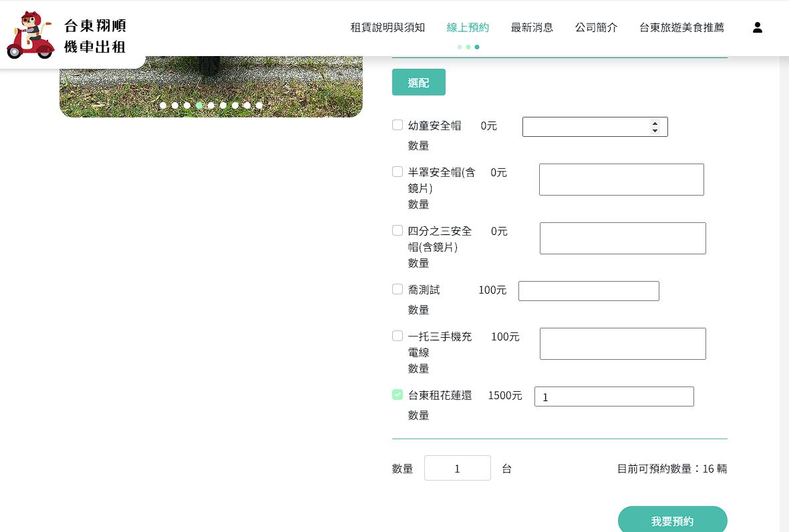Open 租賃說明與須知 menu item
Screen dimensions: 789x532
tap(387, 27)
